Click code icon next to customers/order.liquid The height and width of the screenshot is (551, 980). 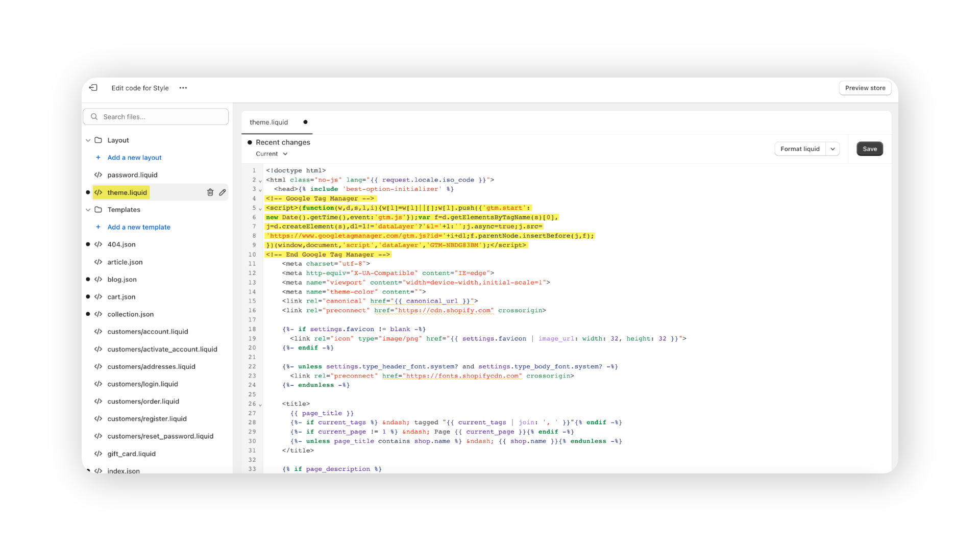pos(98,402)
